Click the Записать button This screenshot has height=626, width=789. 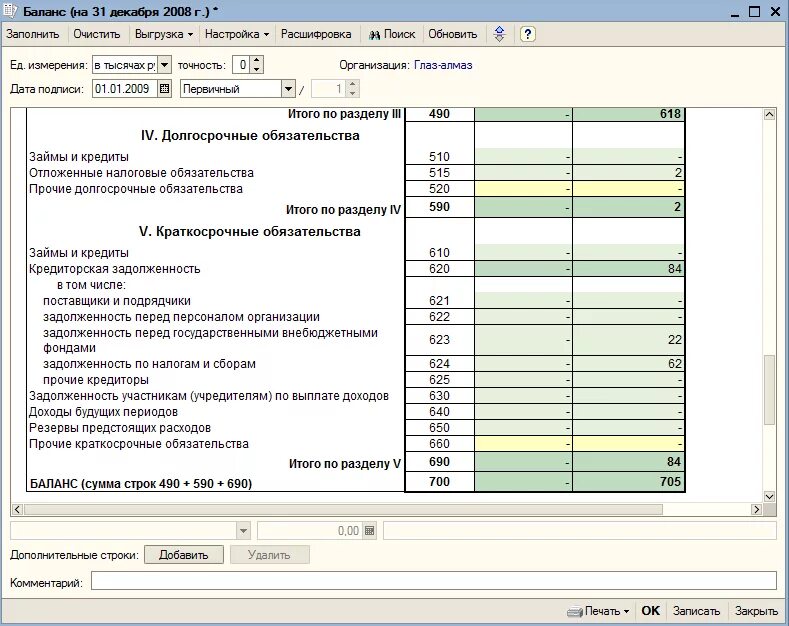[696, 611]
